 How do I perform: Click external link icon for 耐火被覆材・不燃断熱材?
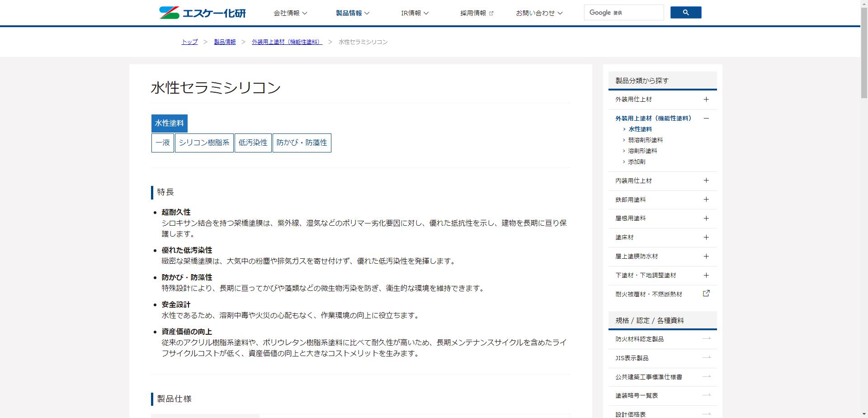point(706,294)
